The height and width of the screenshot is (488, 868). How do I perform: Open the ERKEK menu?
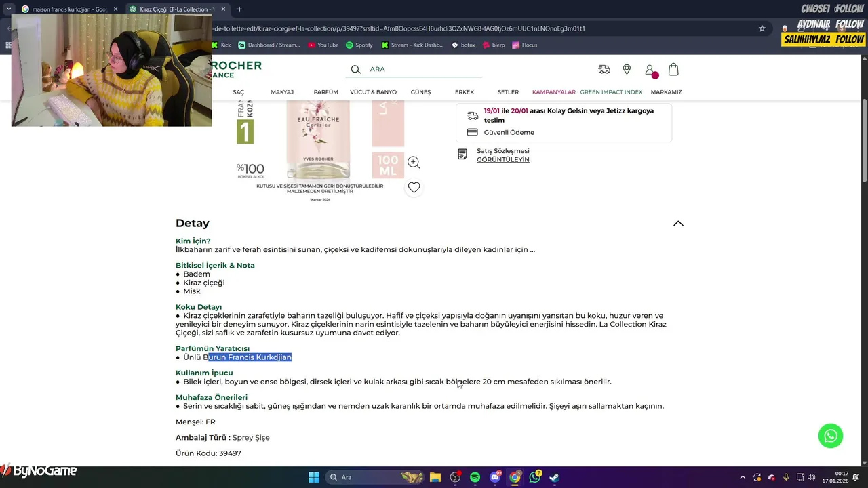tap(465, 92)
